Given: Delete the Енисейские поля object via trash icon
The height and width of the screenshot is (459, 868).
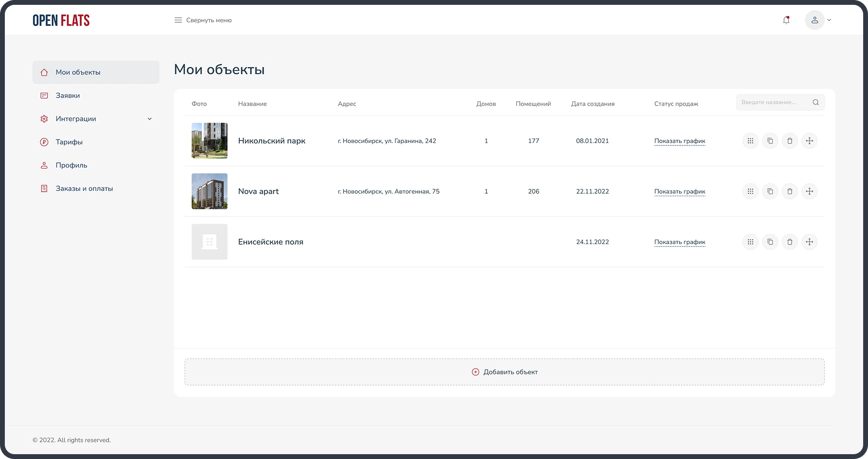Looking at the screenshot, I should 789,242.
